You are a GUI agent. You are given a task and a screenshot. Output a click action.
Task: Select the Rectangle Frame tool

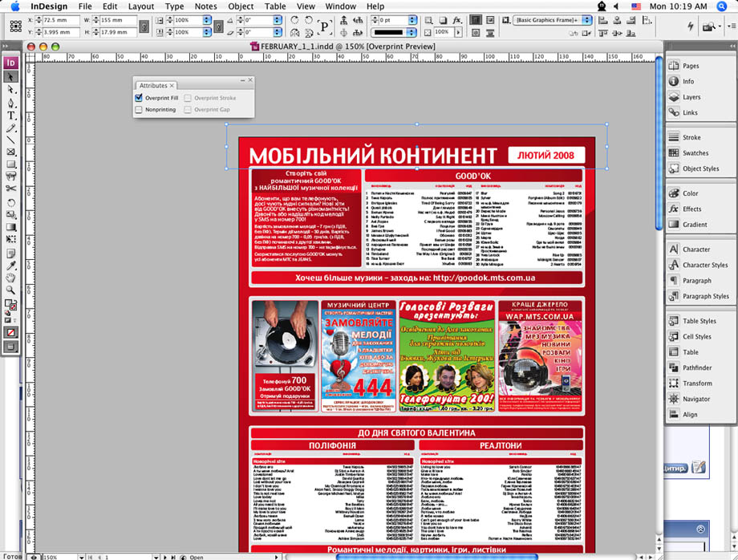[10, 152]
